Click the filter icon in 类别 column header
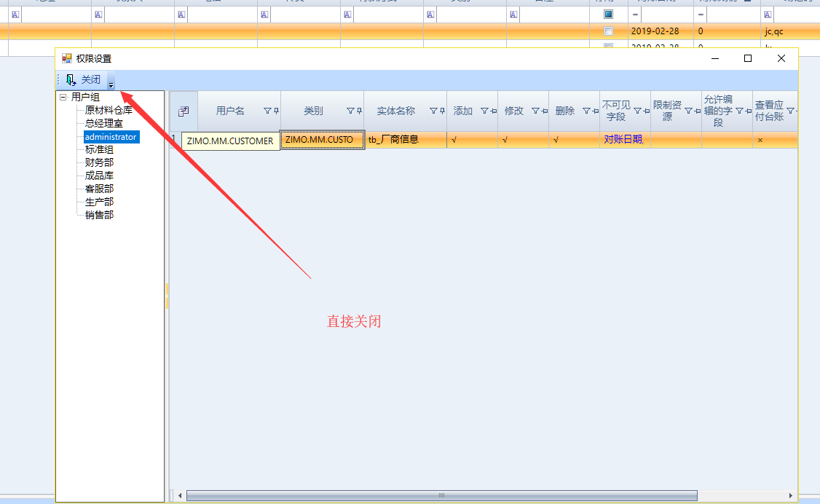820x504 pixels. 350,111
